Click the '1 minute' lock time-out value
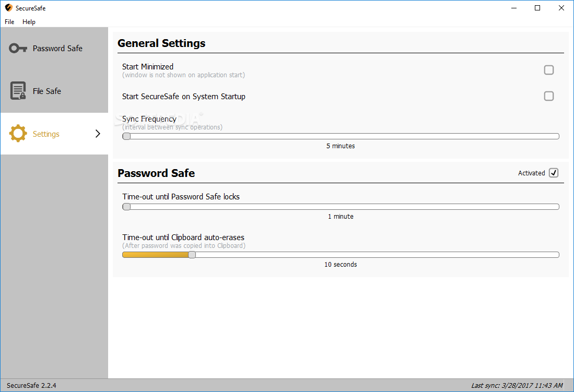Image resolution: width=574 pixels, height=392 pixels. point(341,217)
